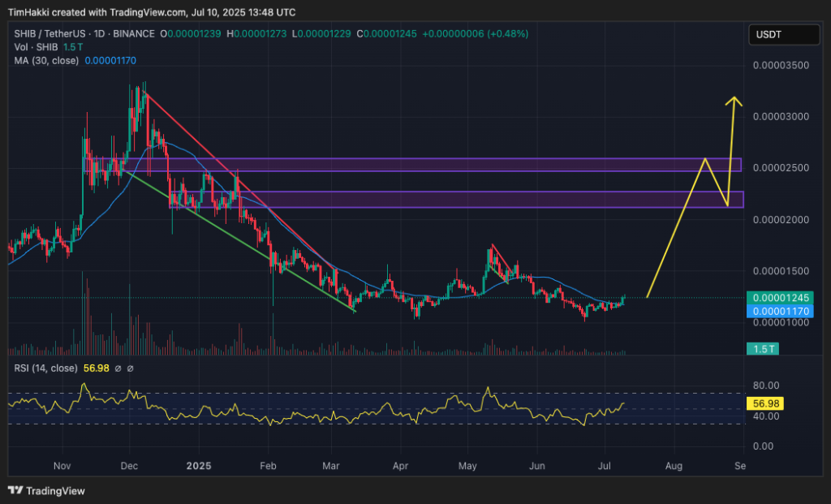Select the lower purple resistance zone

point(454,200)
